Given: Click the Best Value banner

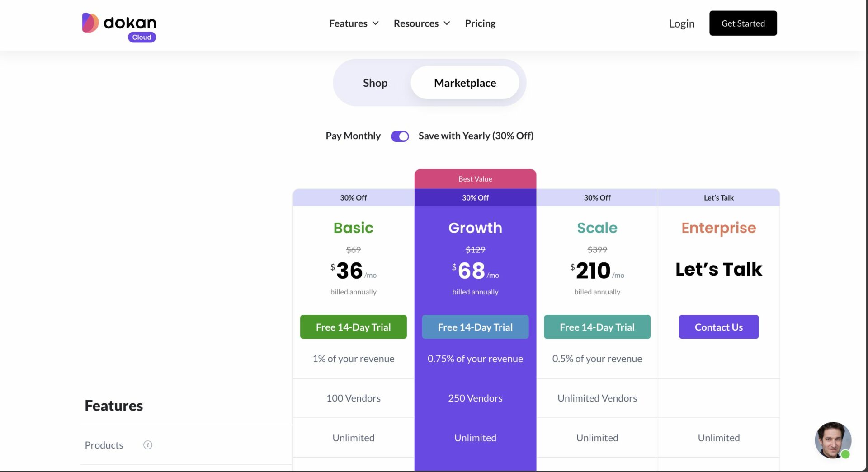Looking at the screenshot, I should [475, 179].
